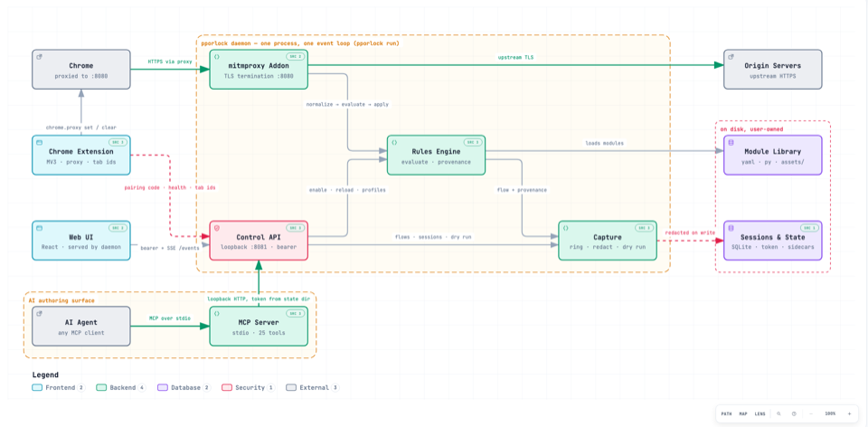Image resolution: width=868 pixels, height=427 pixels.
Task: Select the External legend entry
Action: [x=313, y=388]
